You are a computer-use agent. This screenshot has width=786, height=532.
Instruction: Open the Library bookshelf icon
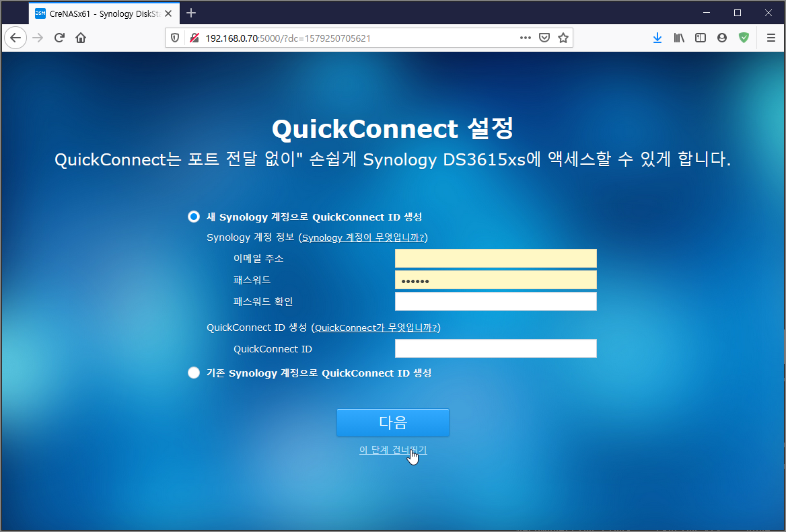[679, 38]
